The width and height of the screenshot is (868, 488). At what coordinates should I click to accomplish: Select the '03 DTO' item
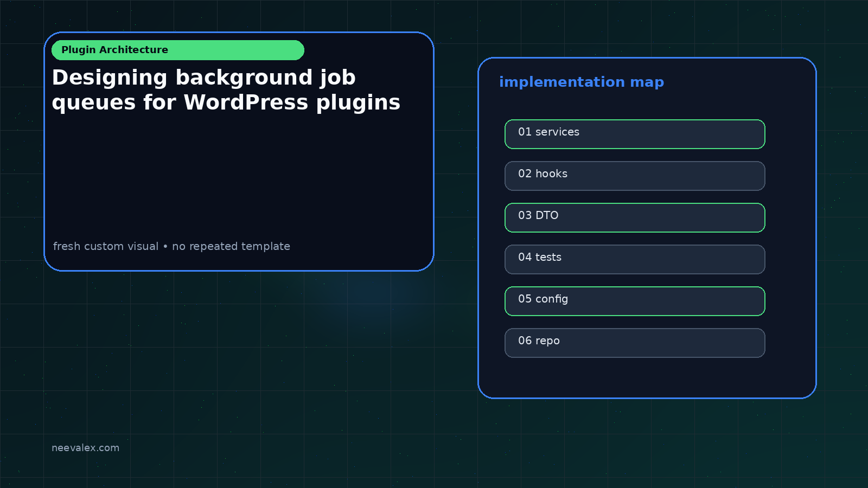[x=635, y=217]
